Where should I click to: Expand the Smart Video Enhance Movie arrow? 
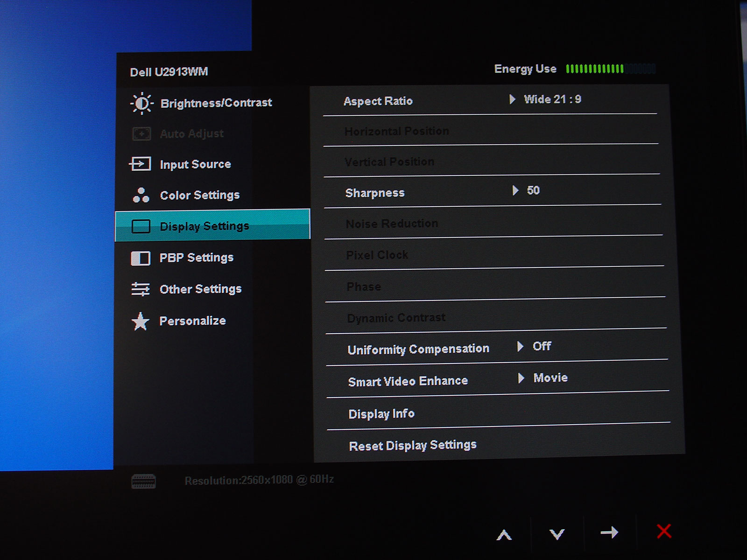click(521, 378)
